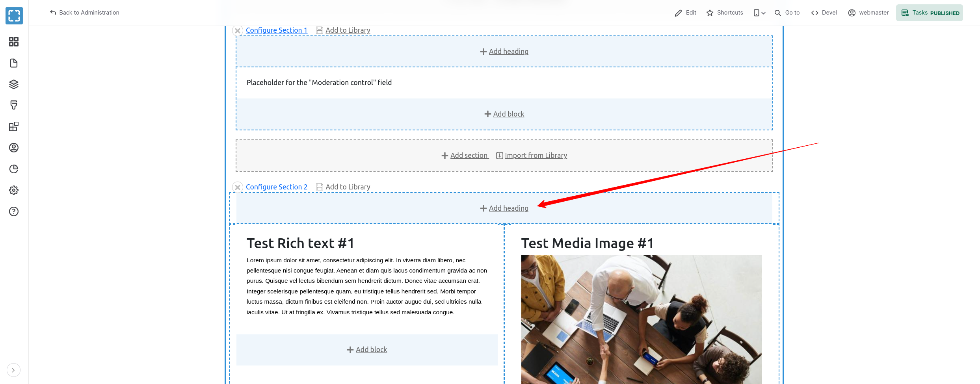Screen dimensions: 980x384
Task: Click the site logo in the sidebar
Action: click(14, 16)
